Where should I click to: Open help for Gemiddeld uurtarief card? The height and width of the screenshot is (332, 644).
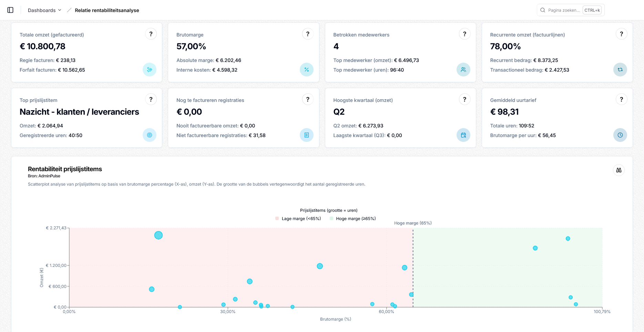point(621,99)
